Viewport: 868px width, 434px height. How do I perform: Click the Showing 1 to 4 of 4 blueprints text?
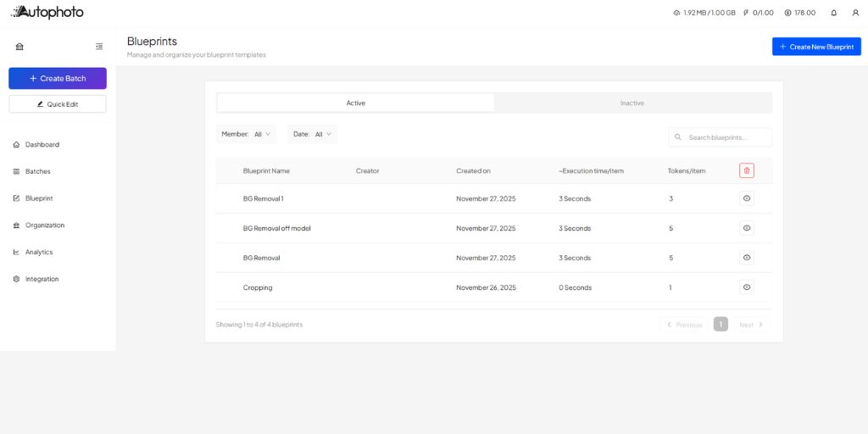tap(259, 325)
